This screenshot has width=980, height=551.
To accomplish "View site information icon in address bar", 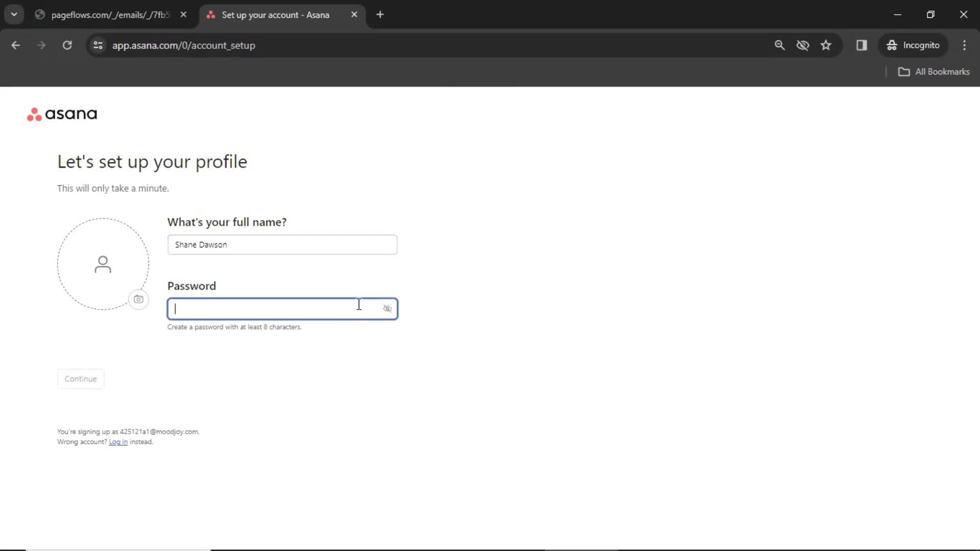I will click(98, 45).
